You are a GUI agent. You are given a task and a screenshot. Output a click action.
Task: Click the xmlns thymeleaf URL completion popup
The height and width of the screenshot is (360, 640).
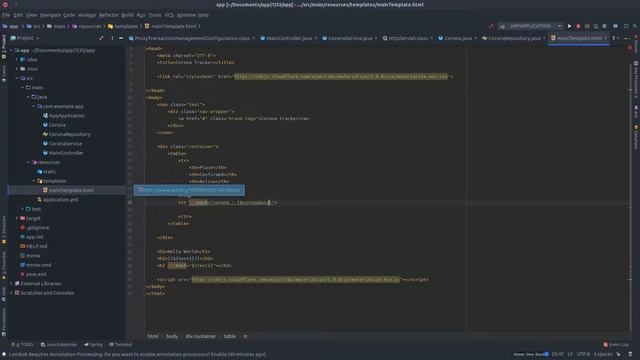189,190
